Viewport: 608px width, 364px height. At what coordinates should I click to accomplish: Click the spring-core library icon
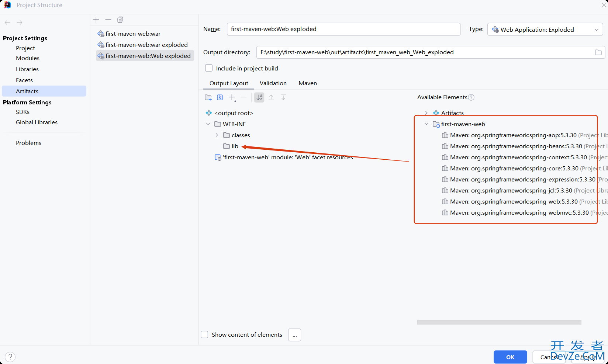point(445,168)
